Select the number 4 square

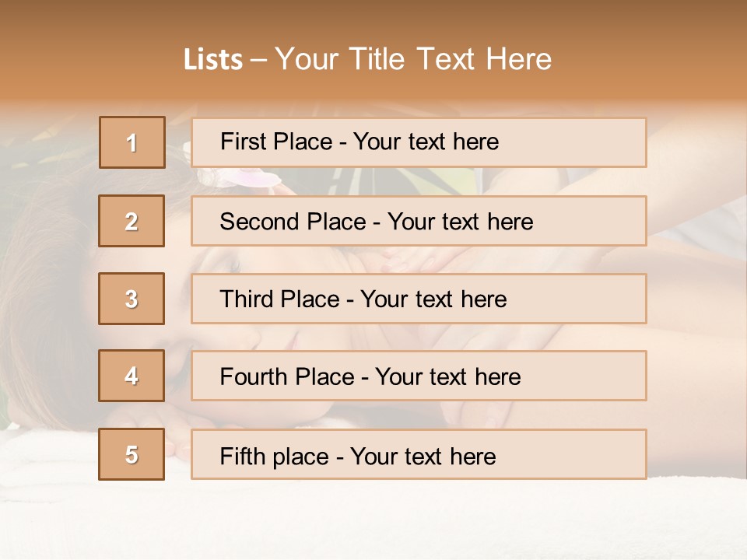coord(132,376)
